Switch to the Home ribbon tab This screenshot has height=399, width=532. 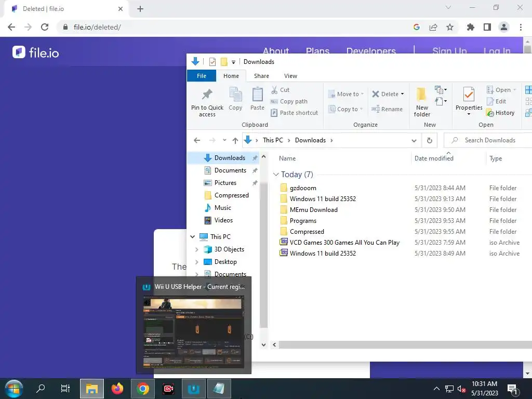click(231, 76)
